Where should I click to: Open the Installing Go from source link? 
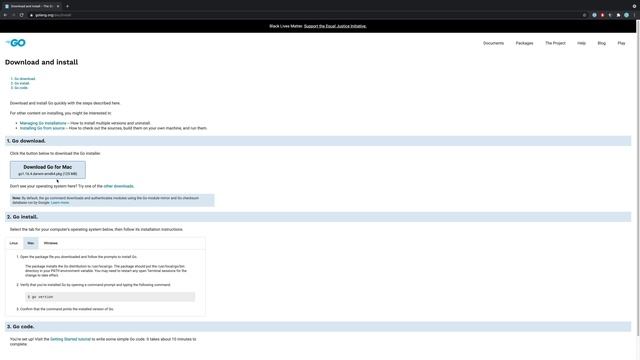tap(42, 128)
